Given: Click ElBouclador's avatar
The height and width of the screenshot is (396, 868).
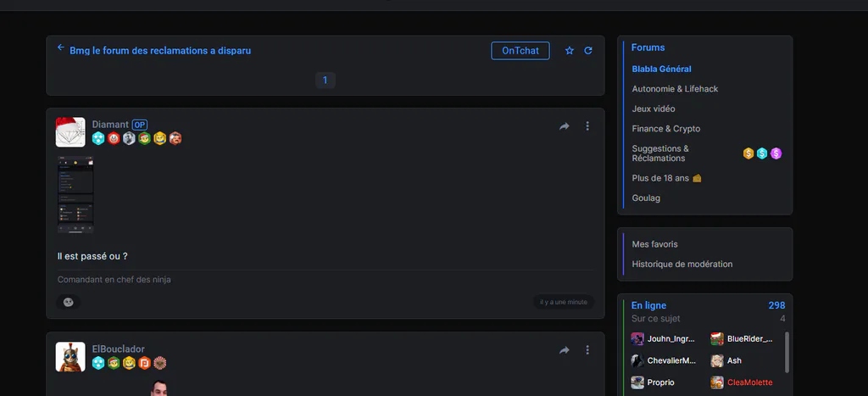Looking at the screenshot, I should (70, 357).
